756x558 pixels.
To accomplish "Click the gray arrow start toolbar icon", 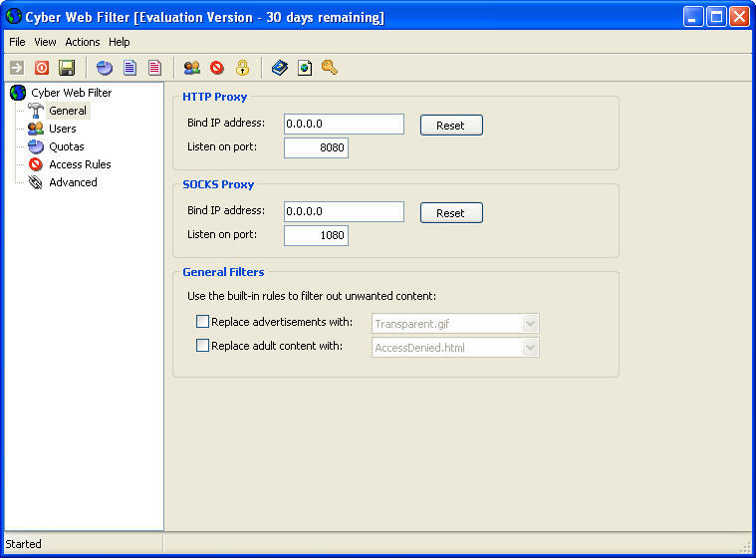I will [17, 68].
